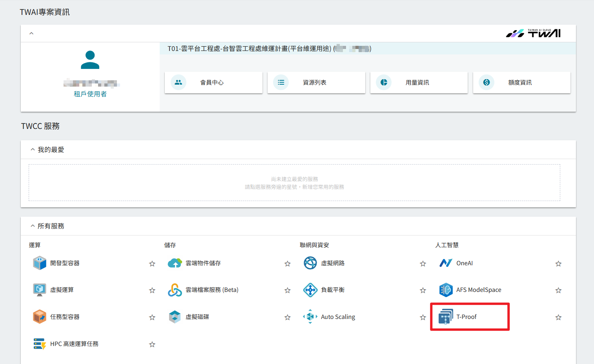Open the 虛擬運算 service link
Viewport: 594px width, 364px height.
(x=62, y=290)
